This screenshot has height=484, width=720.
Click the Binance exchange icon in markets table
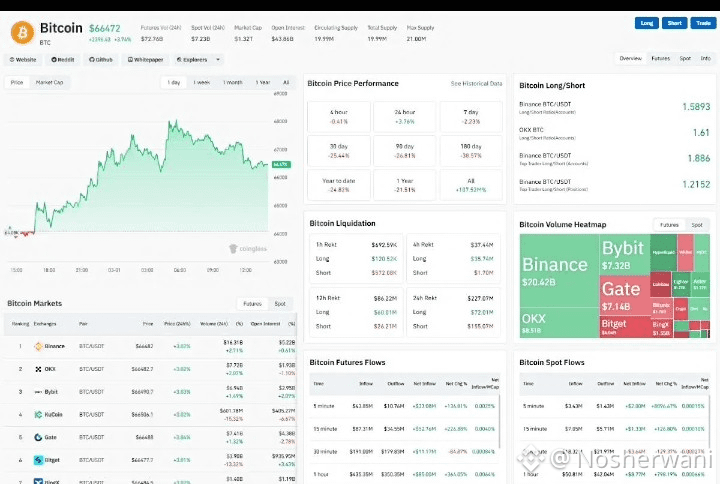pos(38,346)
